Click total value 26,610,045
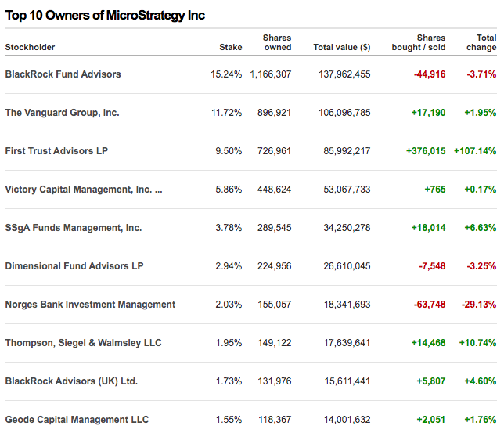This screenshot has height=444, width=504. 347,266
